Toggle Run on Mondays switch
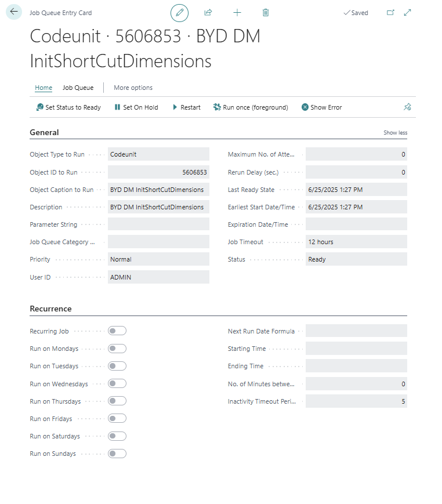The image size is (442, 504). (117, 349)
